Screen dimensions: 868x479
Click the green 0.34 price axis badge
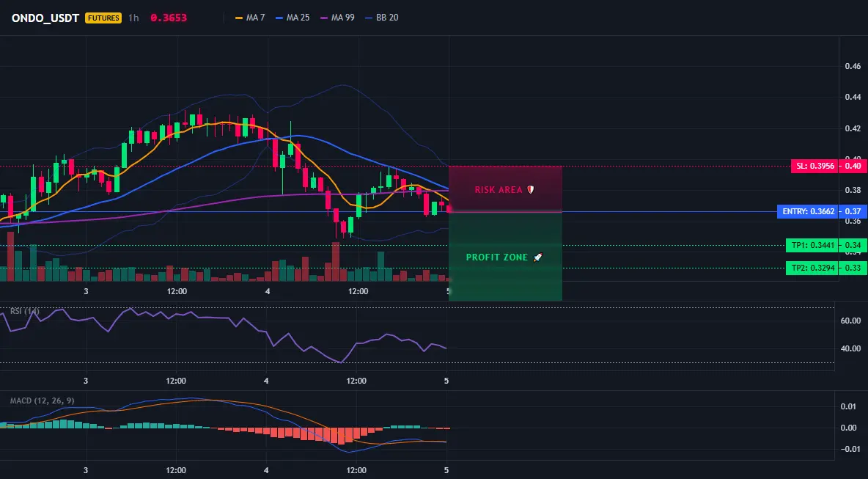click(852, 245)
